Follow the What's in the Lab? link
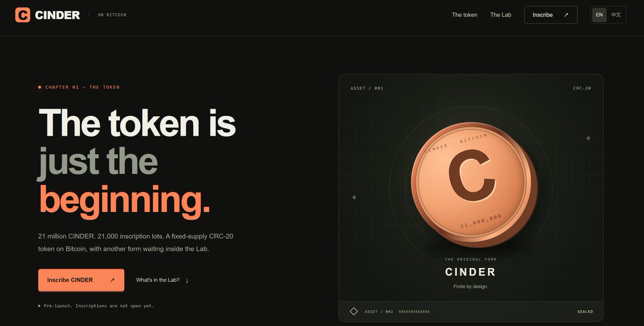The width and height of the screenshot is (644, 326). [158, 280]
